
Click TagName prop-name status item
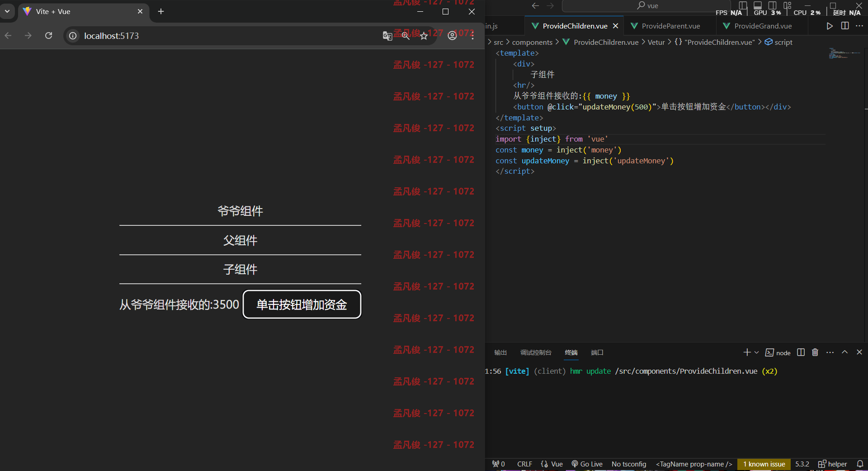694,464
